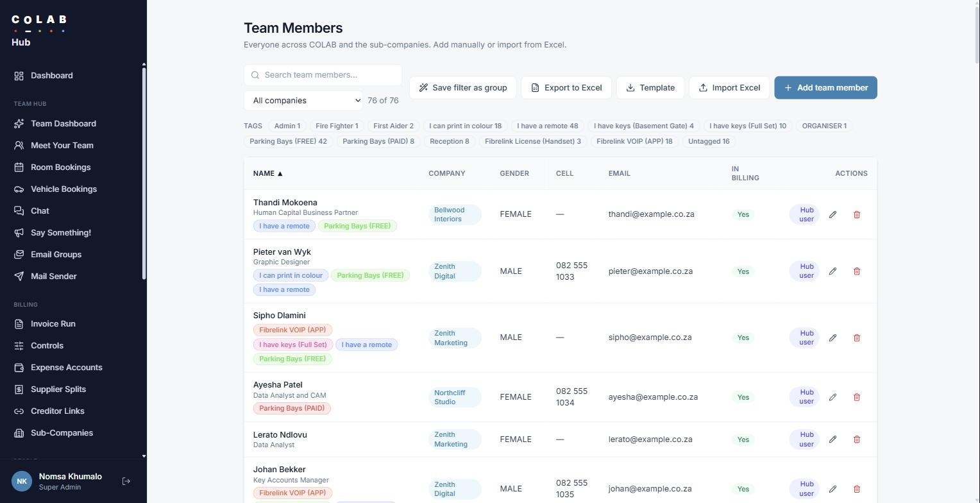This screenshot has width=980, height=503.
Task: Click the edit pencil on Lerato Ndlovu's row
Action: [832, 439]
